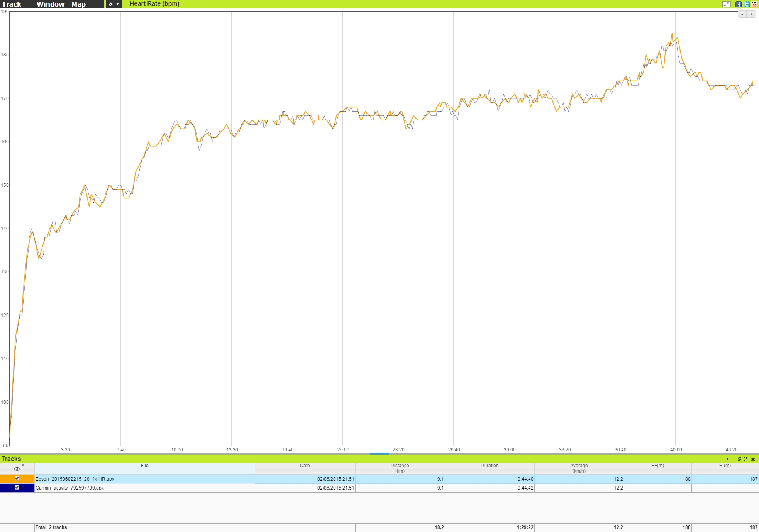Screen dimensions: 759x532
Task: Click the orange Epson track color swatch
Action: point(6,479)
